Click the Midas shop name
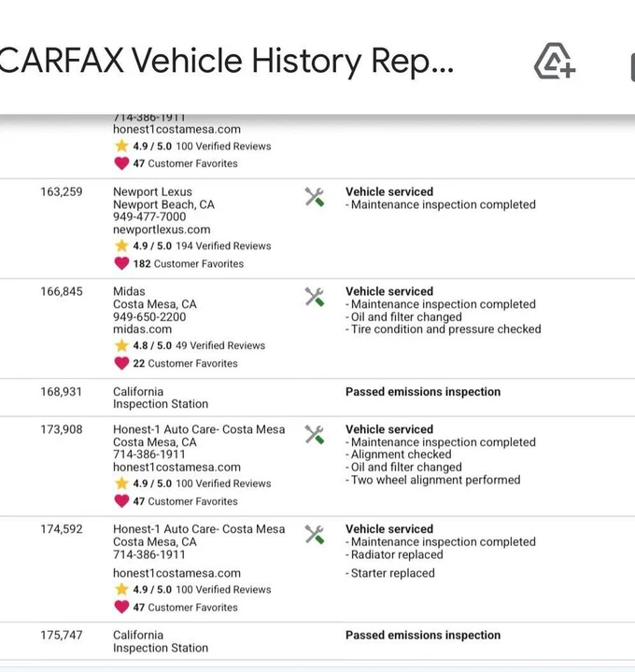The width and height of the screenshot is (635, 672). click(129, 291)
